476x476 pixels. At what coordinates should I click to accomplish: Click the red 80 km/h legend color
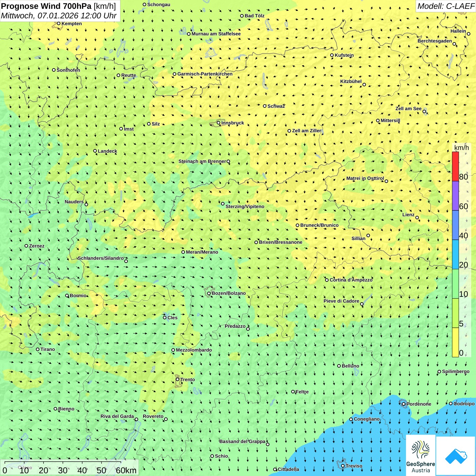455,166
